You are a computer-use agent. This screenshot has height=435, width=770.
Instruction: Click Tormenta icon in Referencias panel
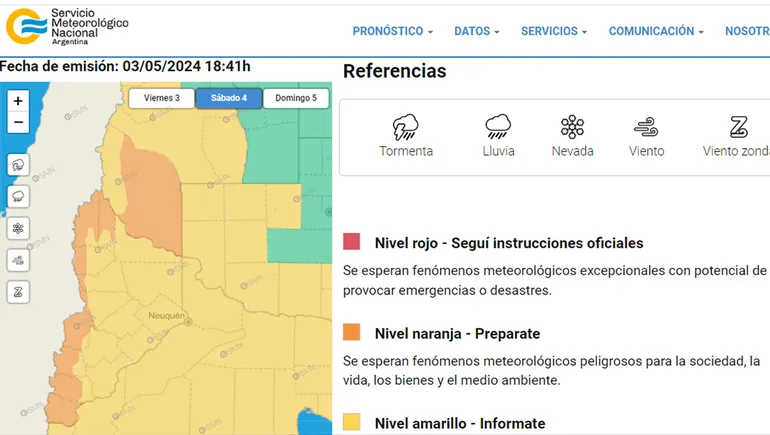[x=405, y=128]
